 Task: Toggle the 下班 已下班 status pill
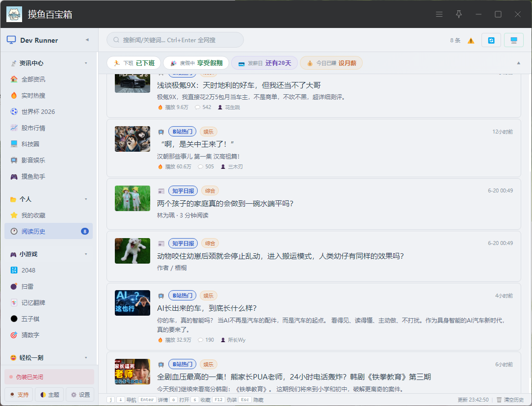point(133,63)
